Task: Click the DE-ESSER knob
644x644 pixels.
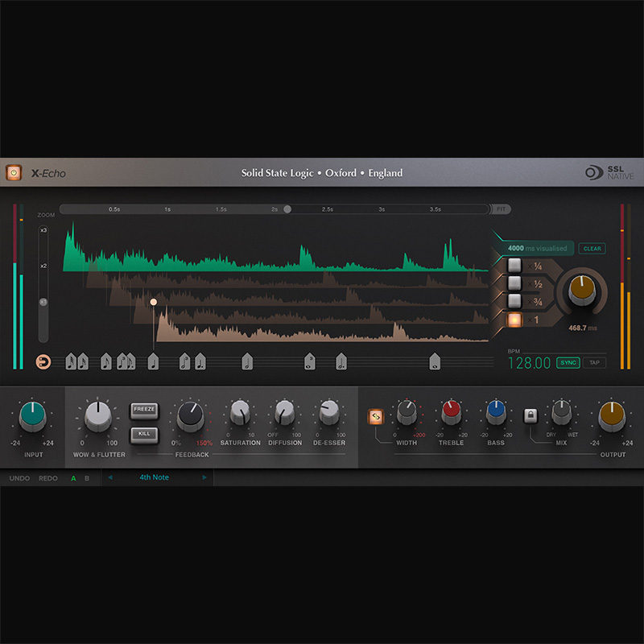Action: [x=329, y=413]
